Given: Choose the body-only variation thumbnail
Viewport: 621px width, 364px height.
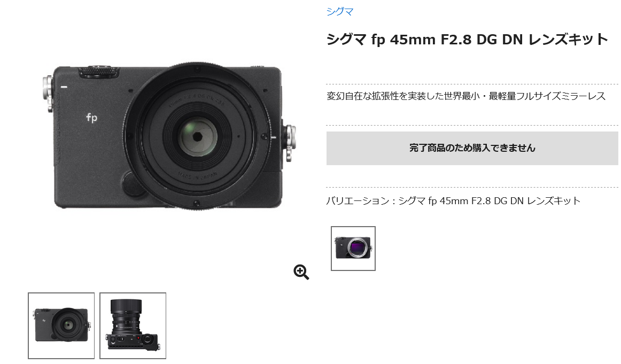Looking at the screenshot, I should coord(353,249).
